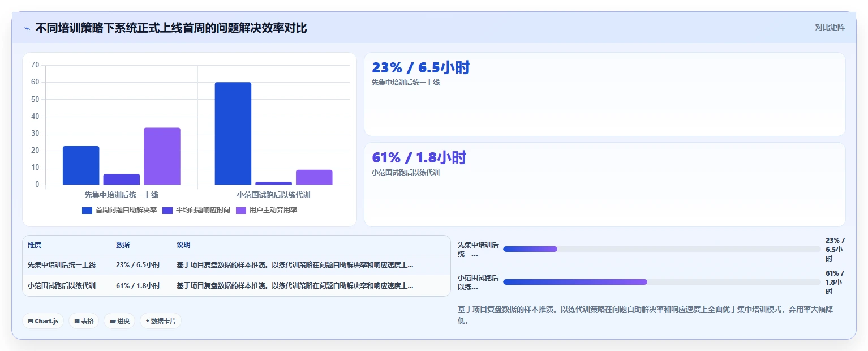This screenshot has height=351, width=868.
Task: Click the 维度 column header
Action: point(35,245)
